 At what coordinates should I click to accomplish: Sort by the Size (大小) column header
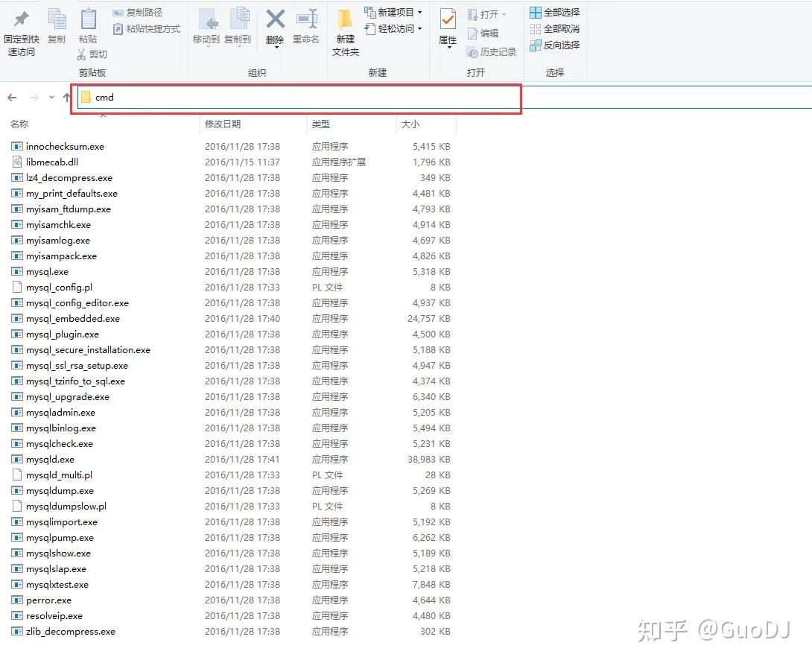[x=410, y=124]
